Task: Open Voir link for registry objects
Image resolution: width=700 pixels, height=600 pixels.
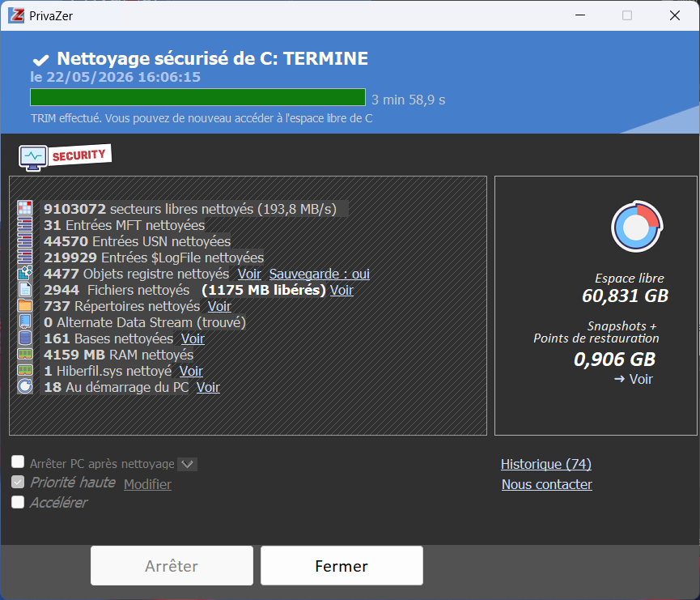Action: pos(249,274)
